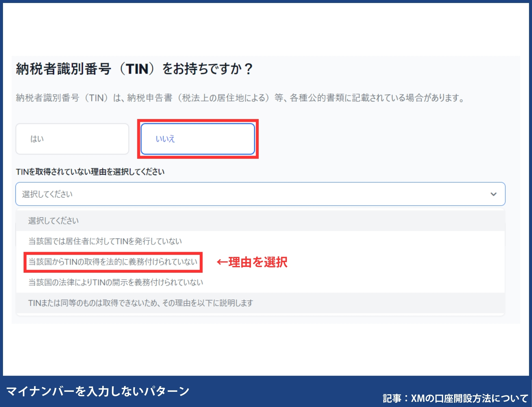
Task: Select the はい answer button
Action: tap(72, 139)
